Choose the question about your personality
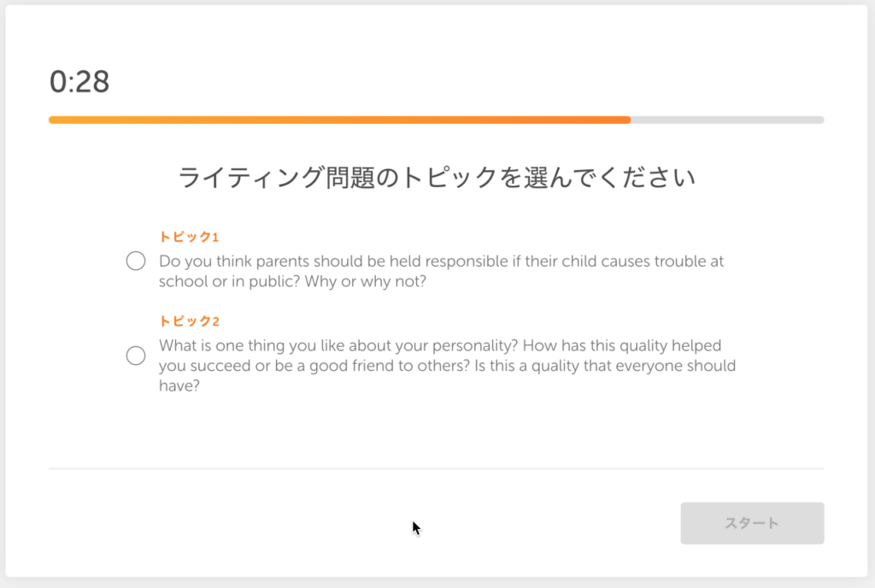 (447, 366)
